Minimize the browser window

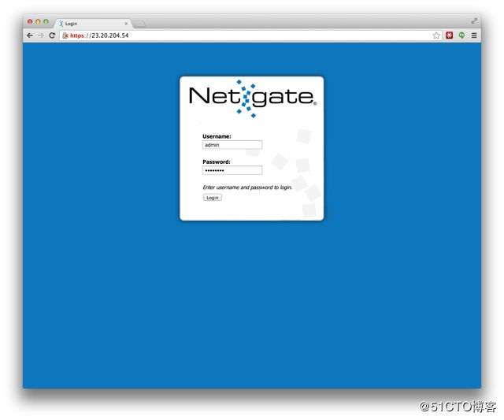[x=38, y=21]
